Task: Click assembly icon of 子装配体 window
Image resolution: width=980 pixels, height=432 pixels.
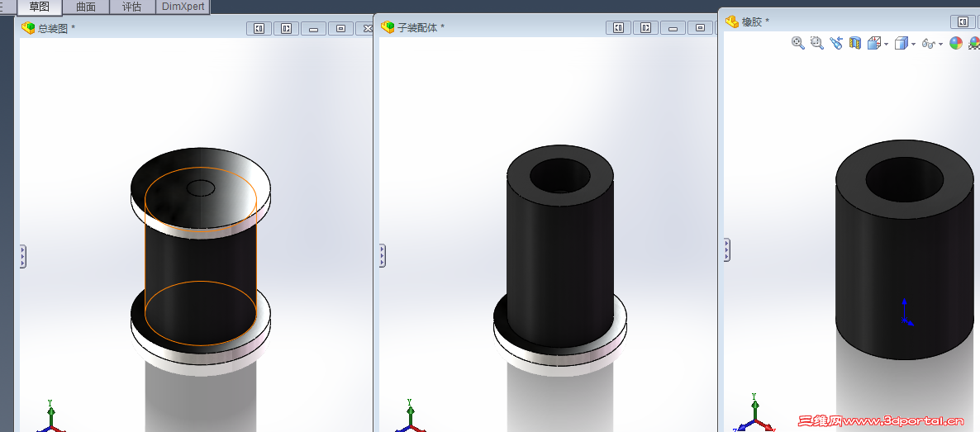Action: (x=388, y=27)
